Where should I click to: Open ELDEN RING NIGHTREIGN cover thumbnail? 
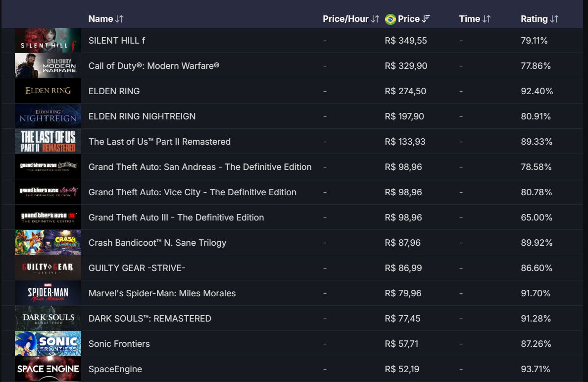[48, 116]
